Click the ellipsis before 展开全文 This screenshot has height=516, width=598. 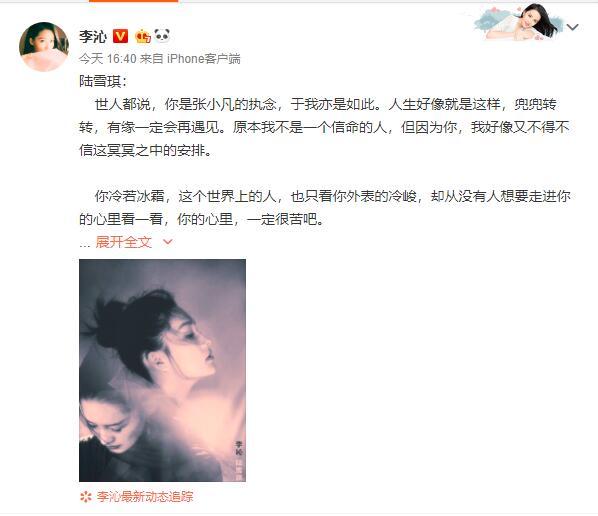coord(84,244)
